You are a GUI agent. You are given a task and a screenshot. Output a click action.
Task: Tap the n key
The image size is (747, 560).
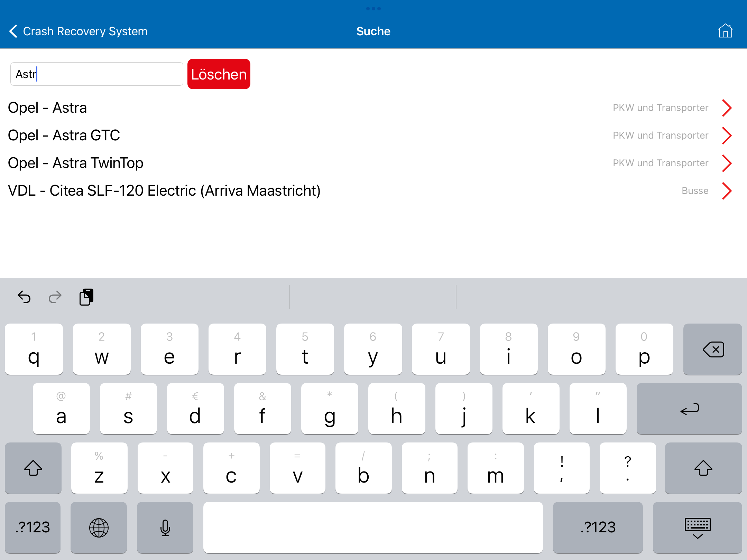tap(430, 468)
